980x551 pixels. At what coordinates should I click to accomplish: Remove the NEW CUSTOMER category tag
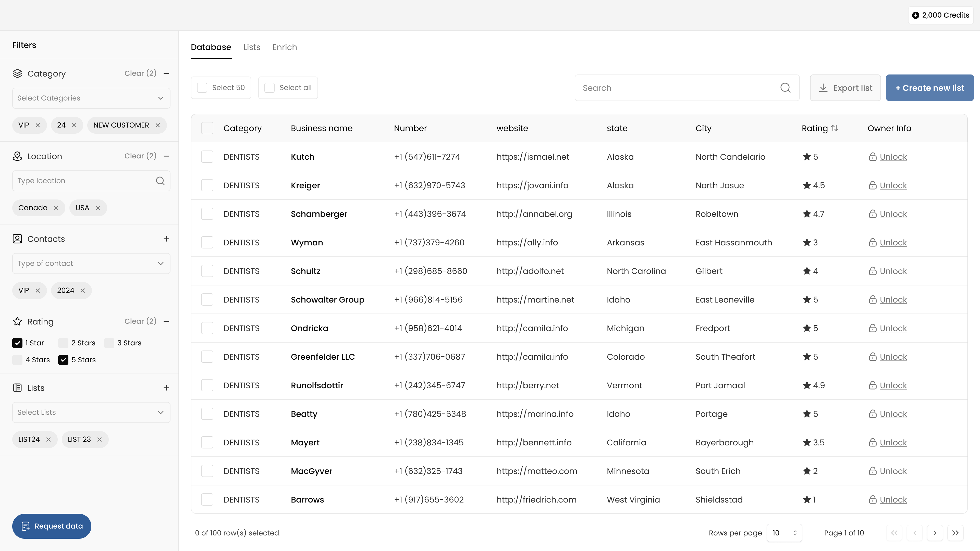157,126
